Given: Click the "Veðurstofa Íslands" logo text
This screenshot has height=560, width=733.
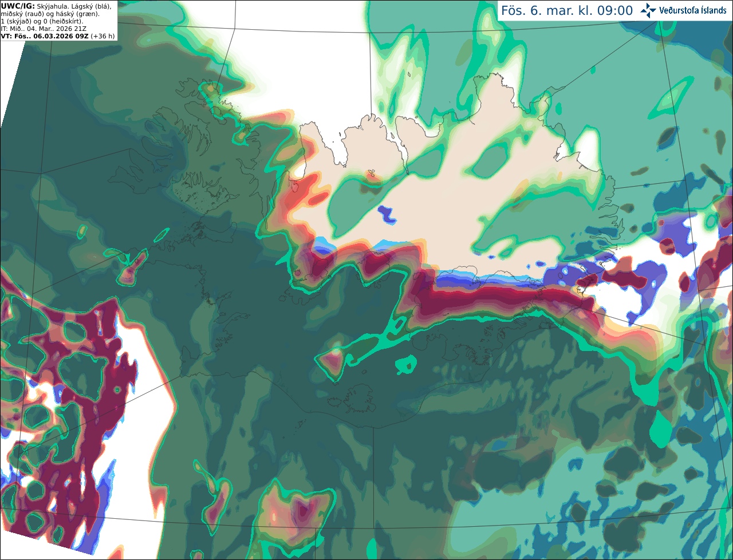Looking at the screenshot, I should pyautogui.click(x=693, y=10).
